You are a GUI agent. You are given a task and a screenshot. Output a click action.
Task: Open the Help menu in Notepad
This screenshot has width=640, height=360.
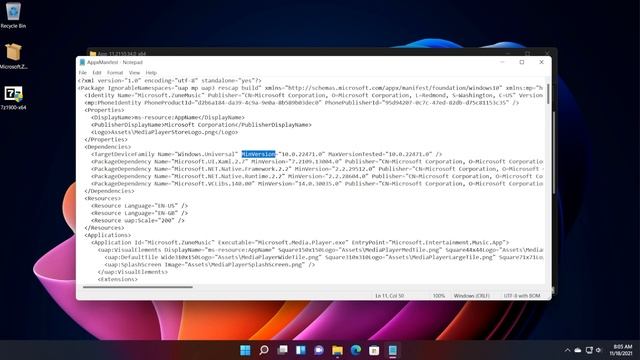tap(151, 73)
